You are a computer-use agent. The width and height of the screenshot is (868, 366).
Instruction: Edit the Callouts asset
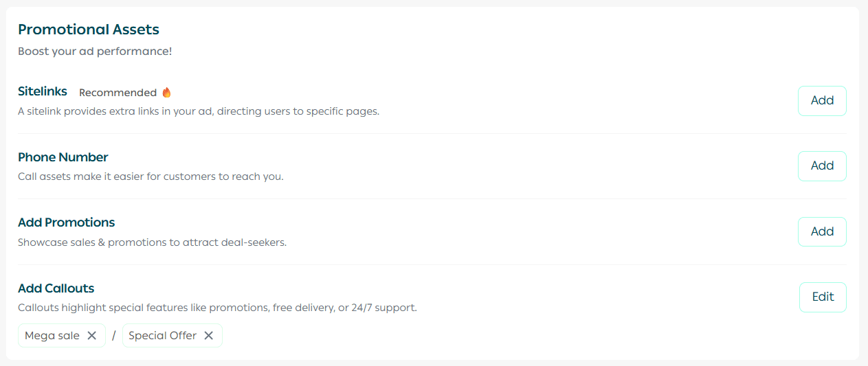823,297
